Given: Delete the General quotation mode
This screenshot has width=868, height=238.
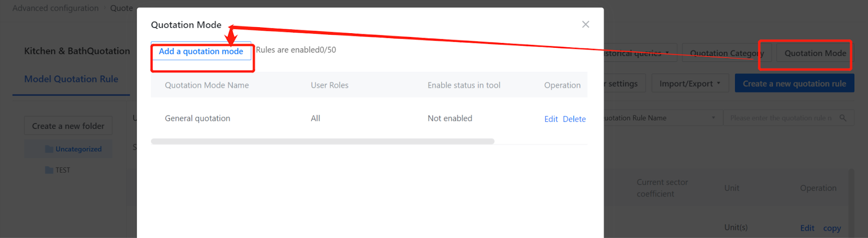Looking at the screenshot, I should pos(574,119).
